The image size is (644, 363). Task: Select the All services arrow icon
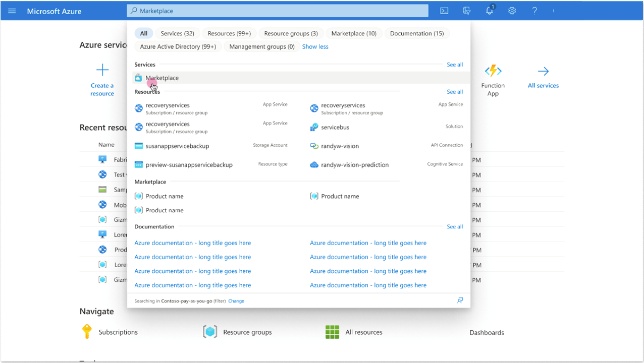tap(543, 72)
